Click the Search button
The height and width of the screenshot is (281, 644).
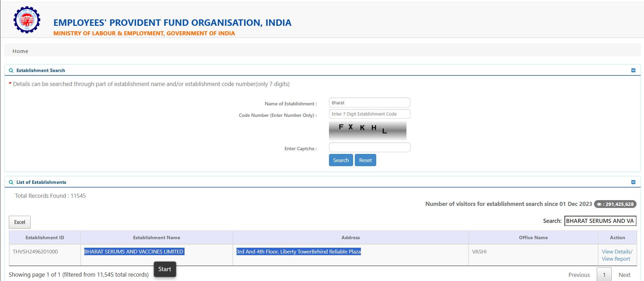(341, 160)
